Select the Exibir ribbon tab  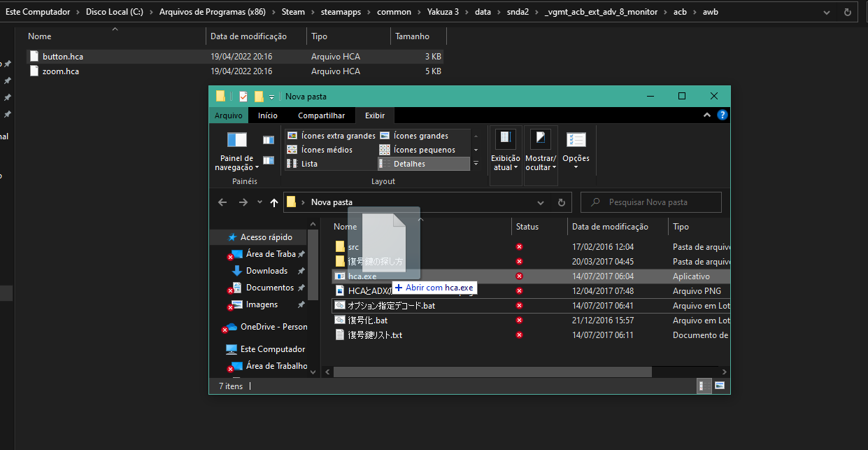click(375, 115)
